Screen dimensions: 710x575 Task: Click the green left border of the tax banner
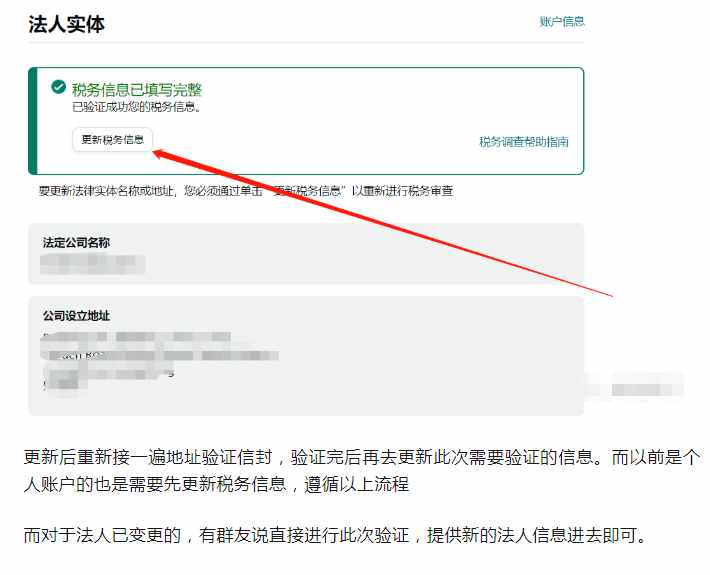click(x=32, y=121)
